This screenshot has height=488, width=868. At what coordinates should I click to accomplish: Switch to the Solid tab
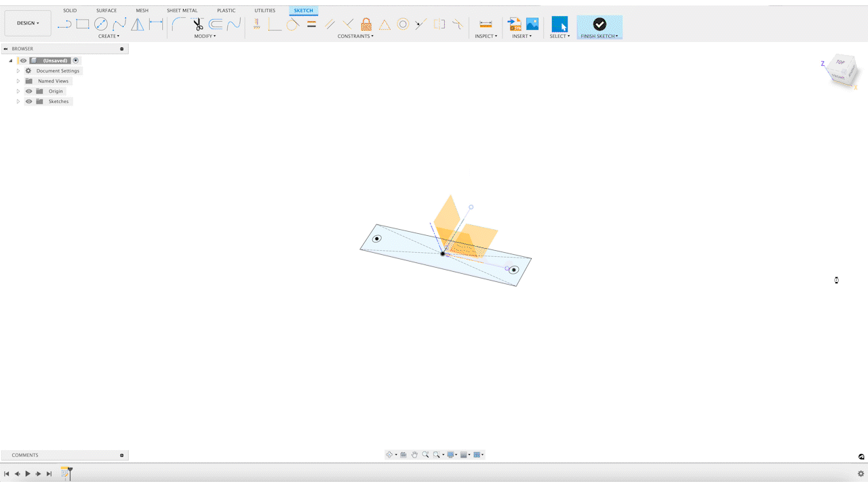(x=70, y=10)
